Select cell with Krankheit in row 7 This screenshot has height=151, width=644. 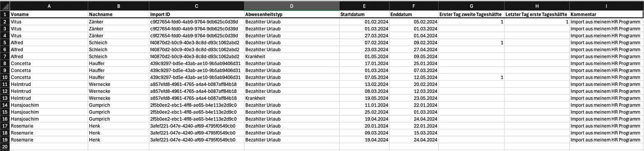tap(292, 56)
